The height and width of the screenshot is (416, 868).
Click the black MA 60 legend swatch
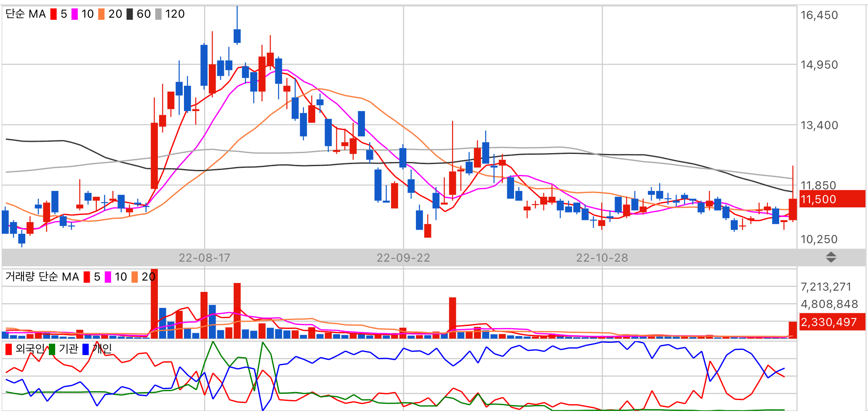130,14
